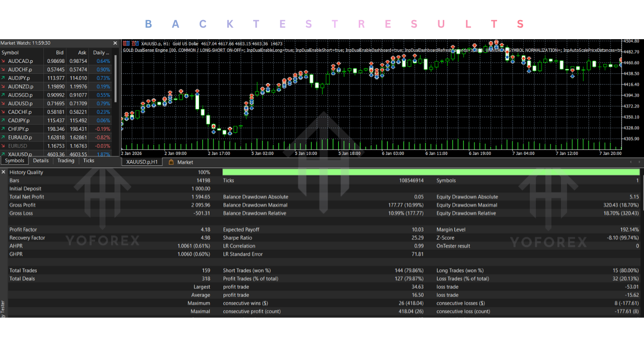Click the up arrow icon beside CHFJPY.p
Screen dimensions: 644x362
click(4, 129)
